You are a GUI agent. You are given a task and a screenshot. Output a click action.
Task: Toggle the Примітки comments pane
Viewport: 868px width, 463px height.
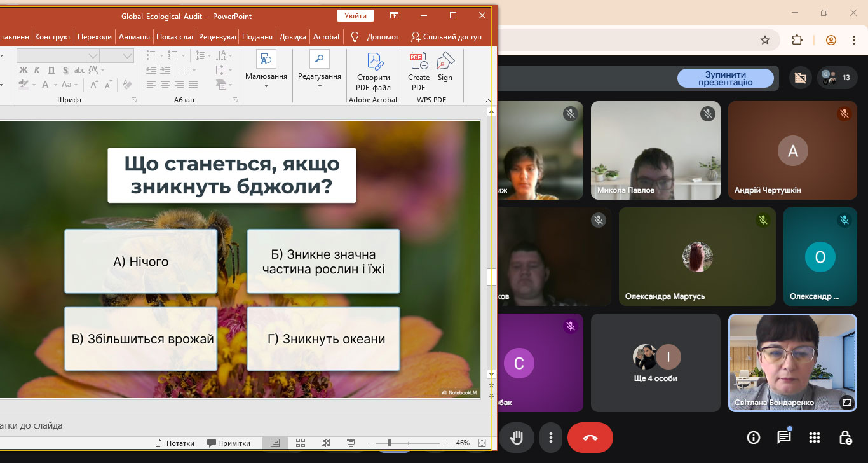coord(229,443)
